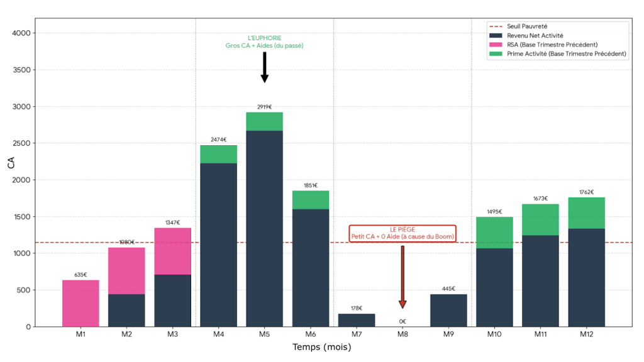Click the dark blue Revenu Net legend swatch
The width and height of the screenshot is (644, 362).
pyautogui.click(x=496, y=36)
